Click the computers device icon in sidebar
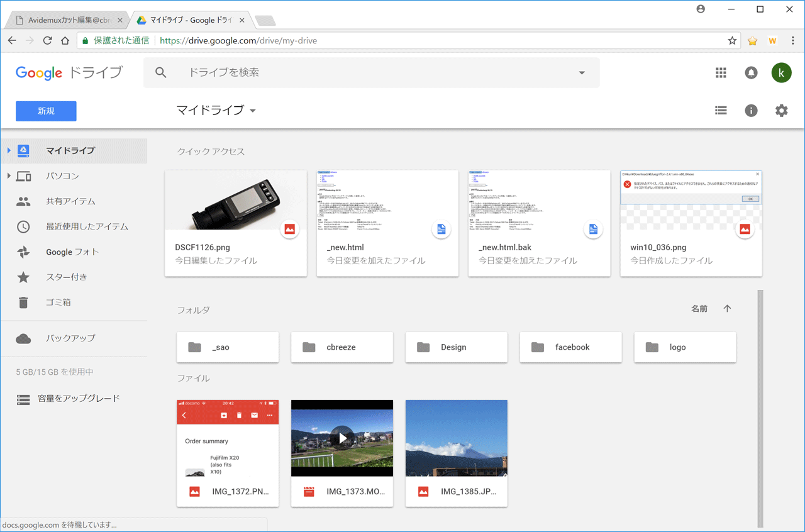 click(x=23, y=176)
